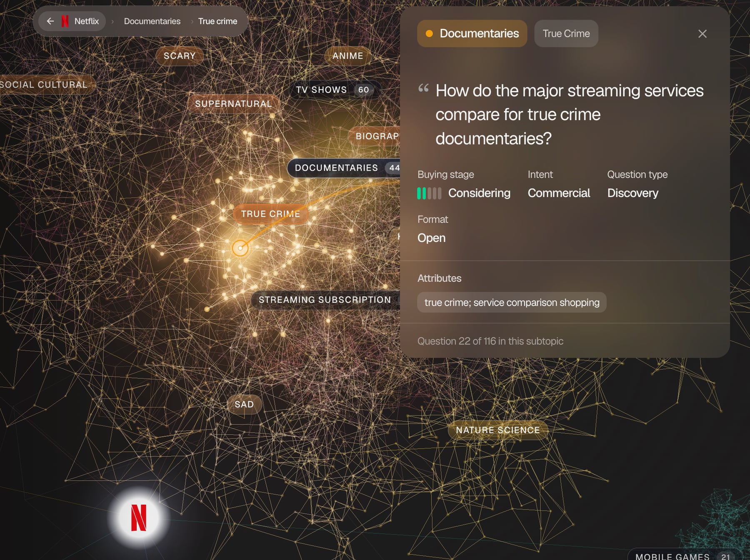The image size is (750, 560).
Task: Click the Intent heading
Action: (540, 174)
